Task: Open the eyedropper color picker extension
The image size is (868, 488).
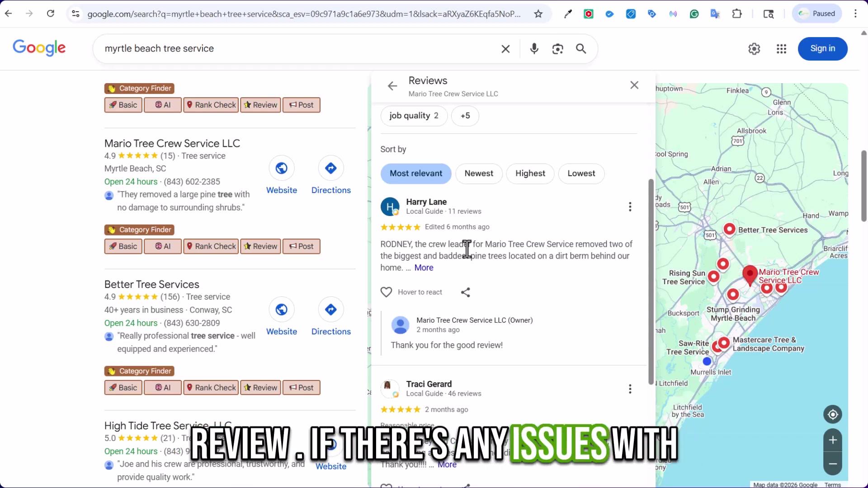Action: pos(568,14)
